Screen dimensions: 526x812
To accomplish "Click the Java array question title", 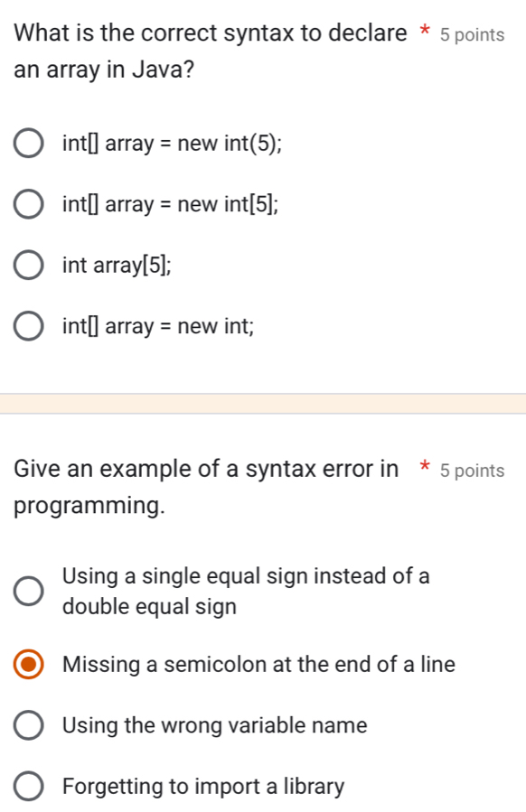I will (208, 33).
